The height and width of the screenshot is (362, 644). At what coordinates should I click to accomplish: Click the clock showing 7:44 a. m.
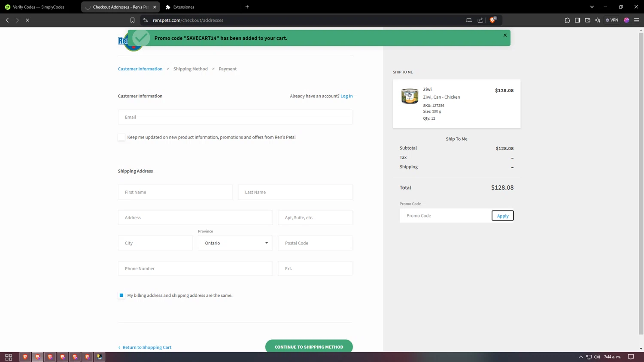(613, 357)
